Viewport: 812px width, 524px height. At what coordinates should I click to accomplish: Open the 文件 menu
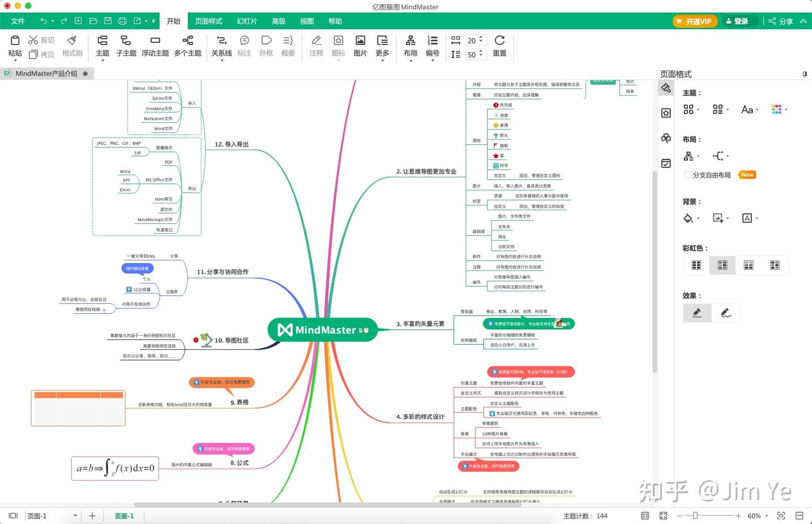[x=18, y=21]
